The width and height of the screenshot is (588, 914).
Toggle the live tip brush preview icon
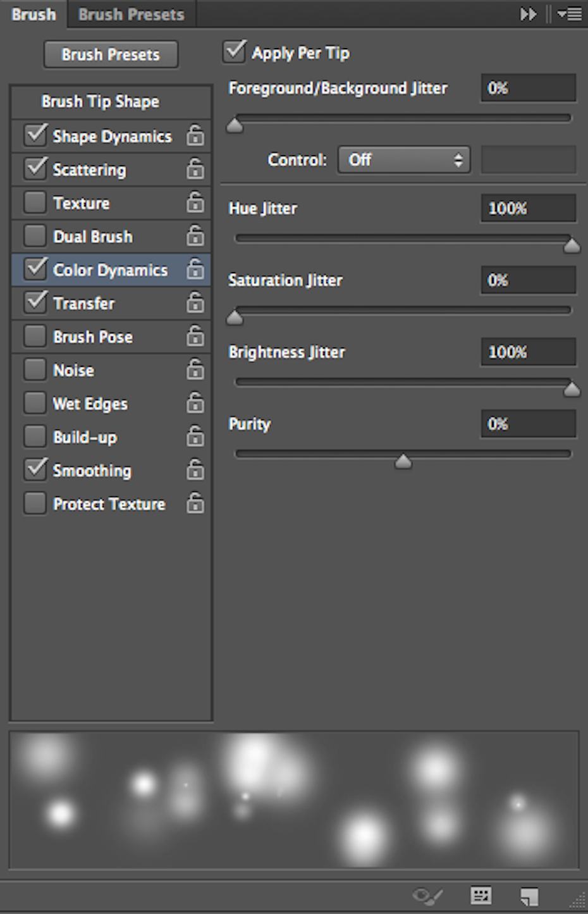pyautogui.click(x=427, y=895)
